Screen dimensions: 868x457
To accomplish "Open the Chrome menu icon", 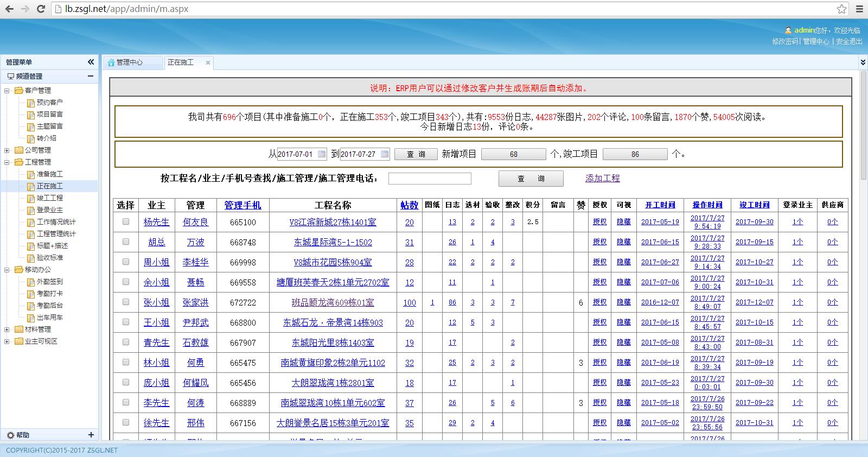I will tap(859, 9).
